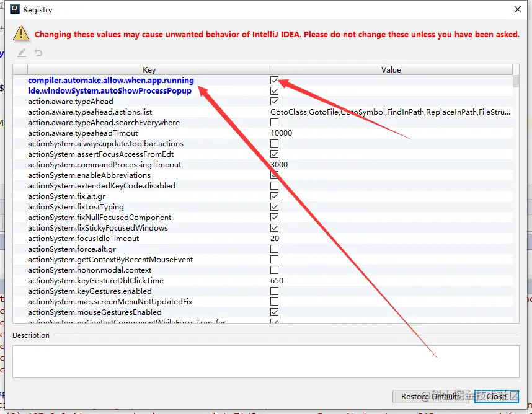Screen dimensions: 532x414
Task: Select the actionSystem.getContextByRecentMouseEvent key
Action: click(110, 260)
